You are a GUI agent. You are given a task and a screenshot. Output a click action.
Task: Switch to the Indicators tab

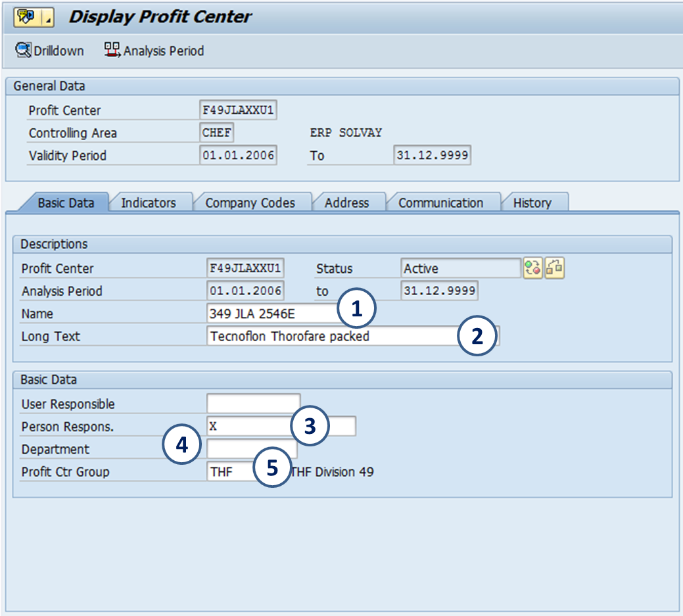click(149, 203)
